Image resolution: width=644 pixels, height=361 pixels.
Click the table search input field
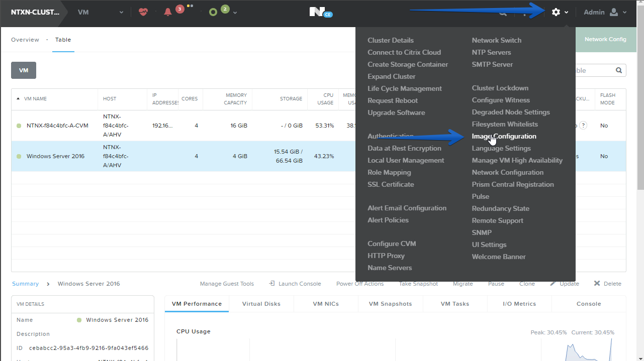(x=593, y=70)
